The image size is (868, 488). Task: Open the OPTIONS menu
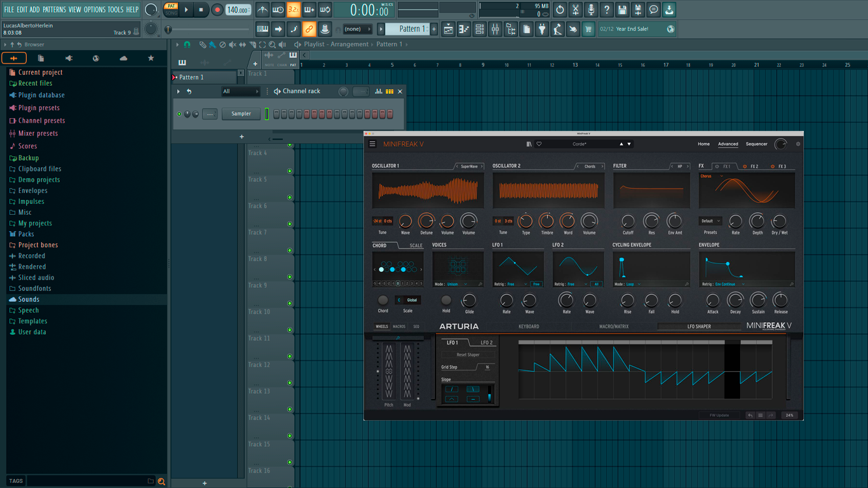coord(95,10)
